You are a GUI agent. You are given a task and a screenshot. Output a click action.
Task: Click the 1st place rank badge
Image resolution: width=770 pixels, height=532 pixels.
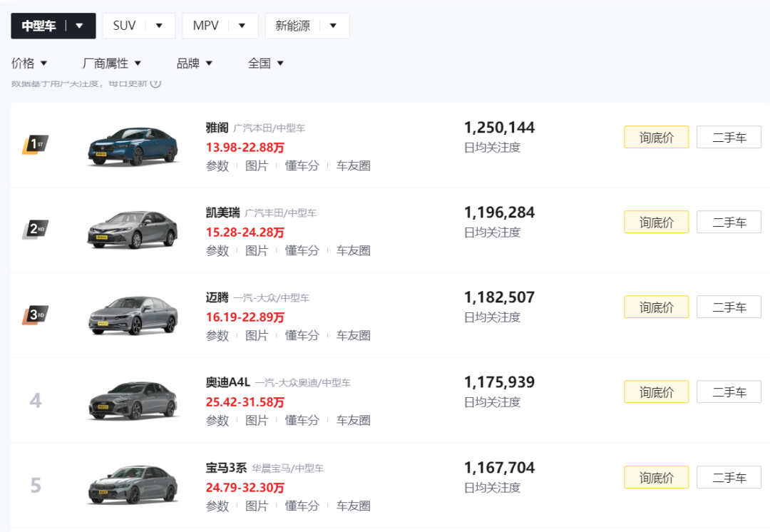[x=36, y=145]
